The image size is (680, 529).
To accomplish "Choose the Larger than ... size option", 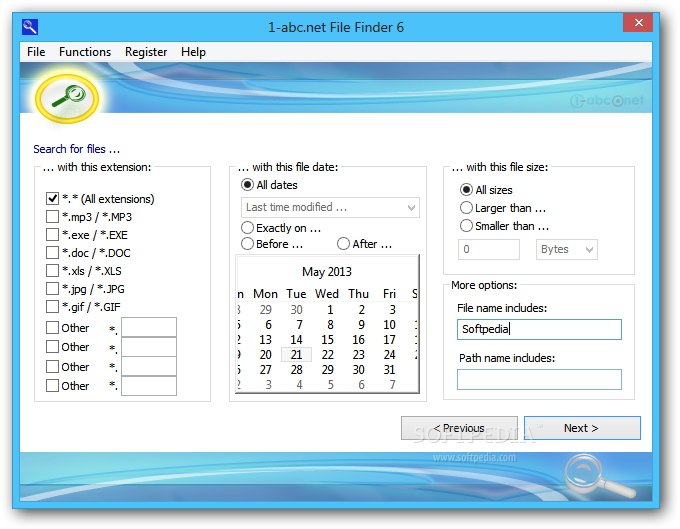I will pos(466,208).
